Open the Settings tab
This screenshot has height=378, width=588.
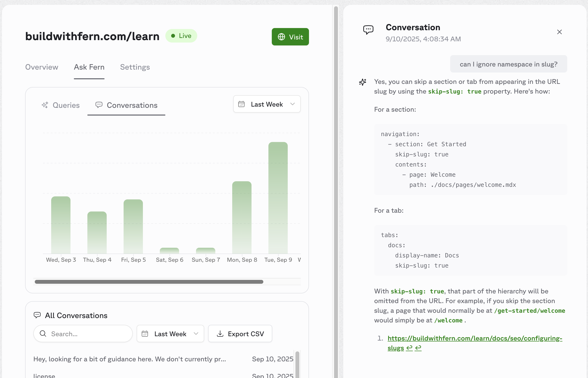point(135,67)
